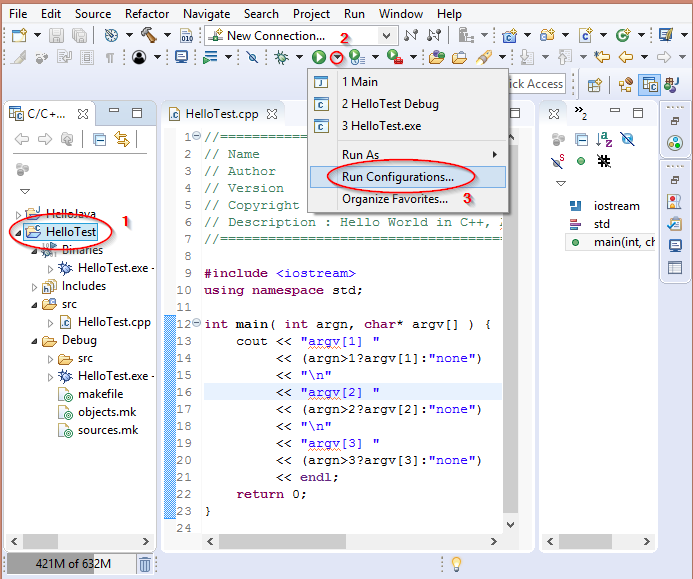Click Hide Static Members icon in outline
This screenshot has height=579, width=693.
point(558,161)
